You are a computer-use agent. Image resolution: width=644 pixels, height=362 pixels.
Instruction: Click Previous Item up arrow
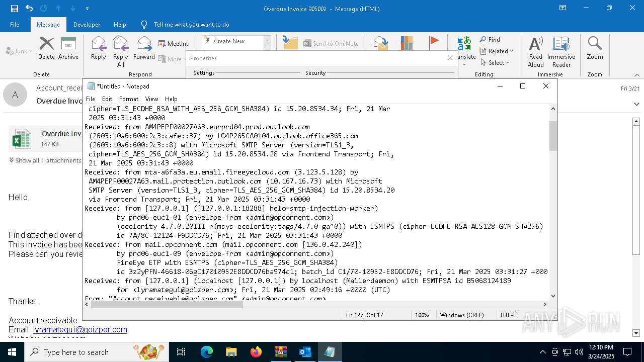[x=58, y=9]
